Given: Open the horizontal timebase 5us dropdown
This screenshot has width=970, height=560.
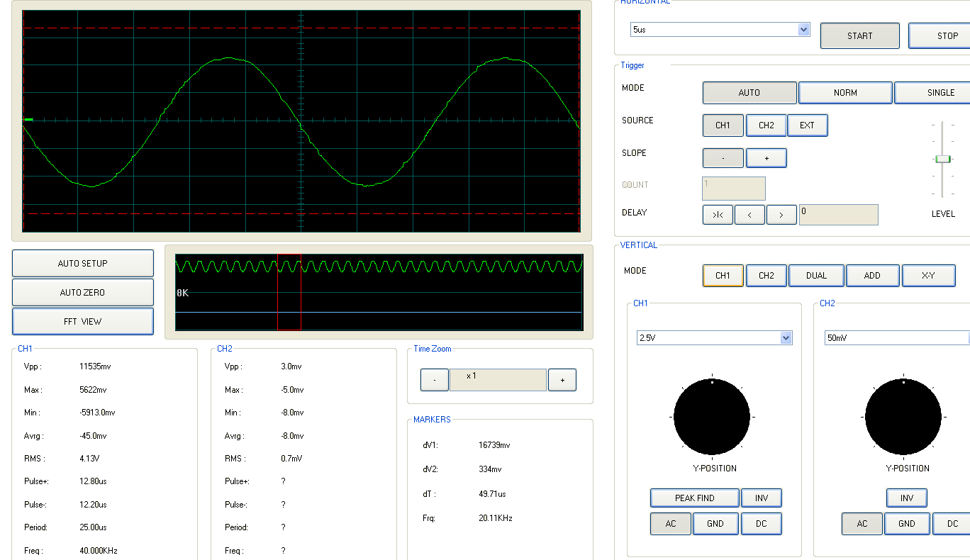Looking at the screenshot, I should click(720, 30).
